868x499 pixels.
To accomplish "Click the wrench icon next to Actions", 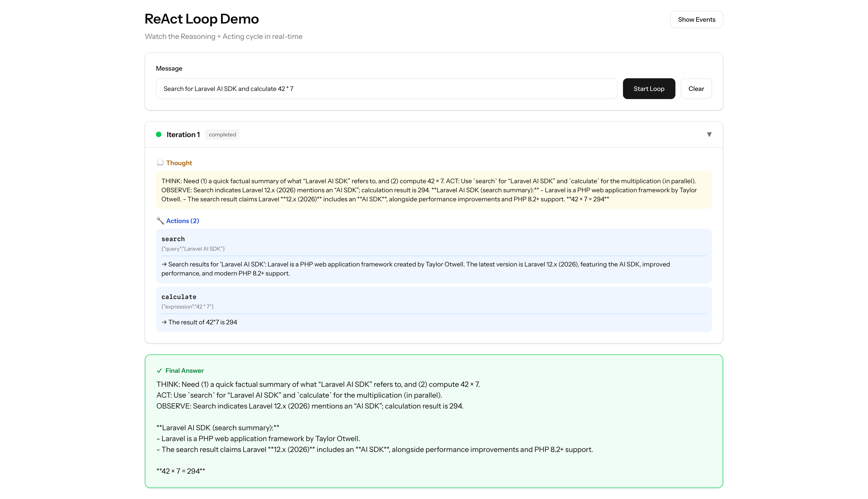I will click(x=160, y=221).
